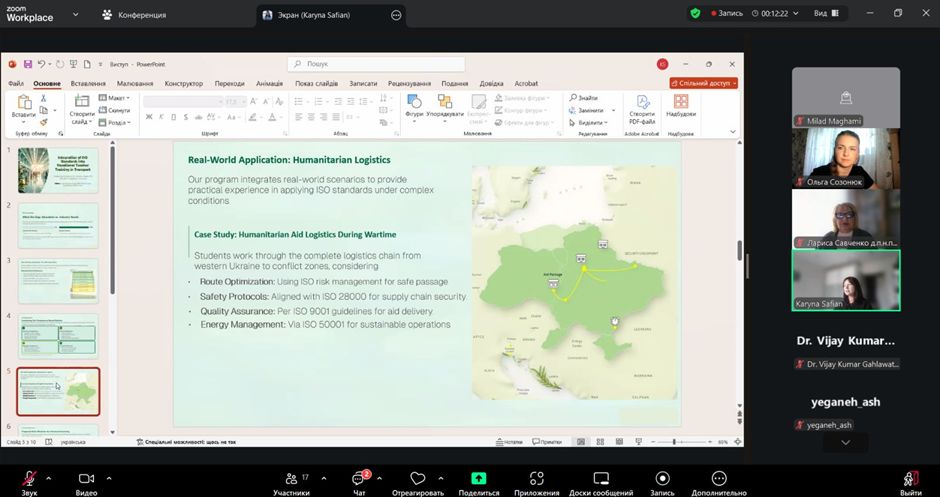940x497 pixels.
Task: Open the Дополнительно more options icon
Action: 718,479
